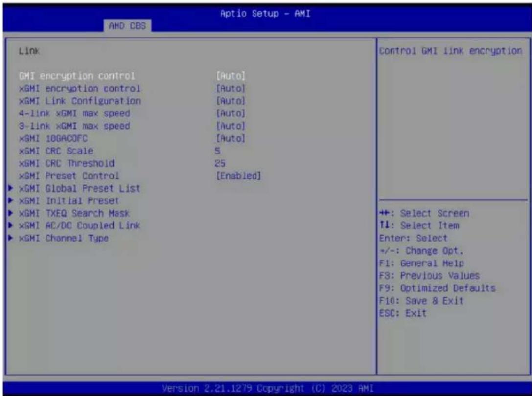Click the Enter: Select key hint
The height and width of the screenshot is (396, 532).
(x=413, y=238)
